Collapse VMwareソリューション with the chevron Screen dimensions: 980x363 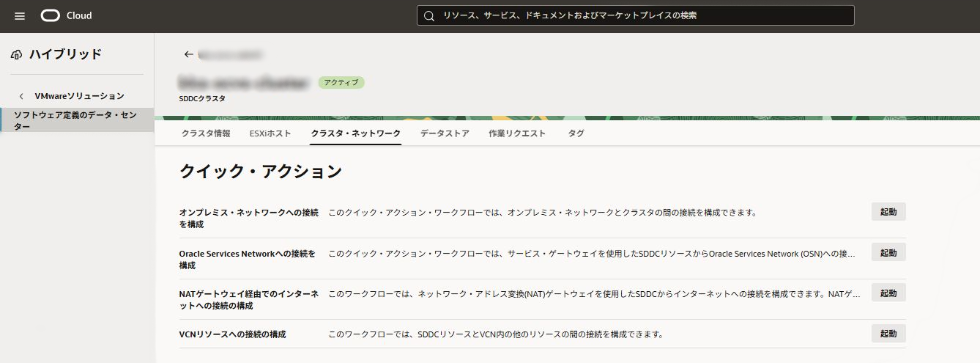21,96
